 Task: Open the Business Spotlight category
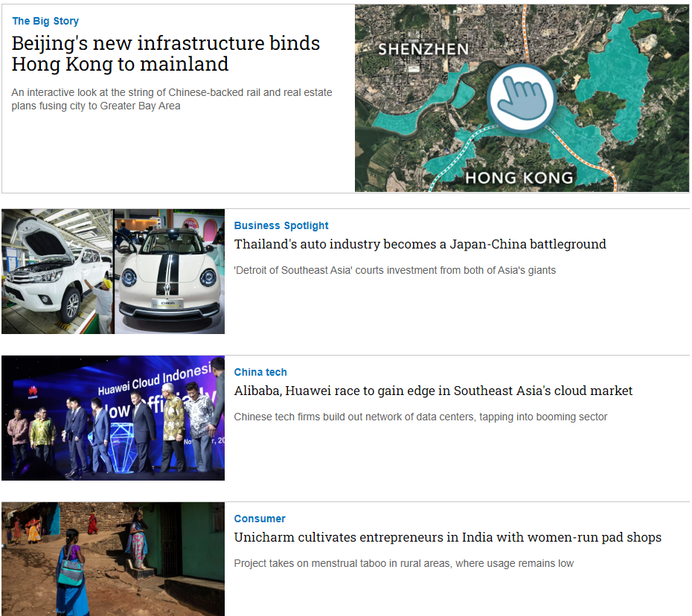click(x=281, y=225)
